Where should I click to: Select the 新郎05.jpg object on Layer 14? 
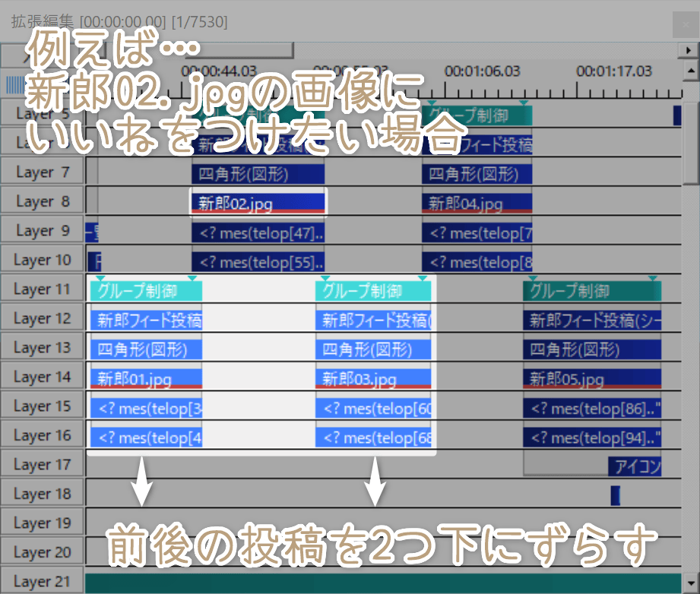point(591,378)
